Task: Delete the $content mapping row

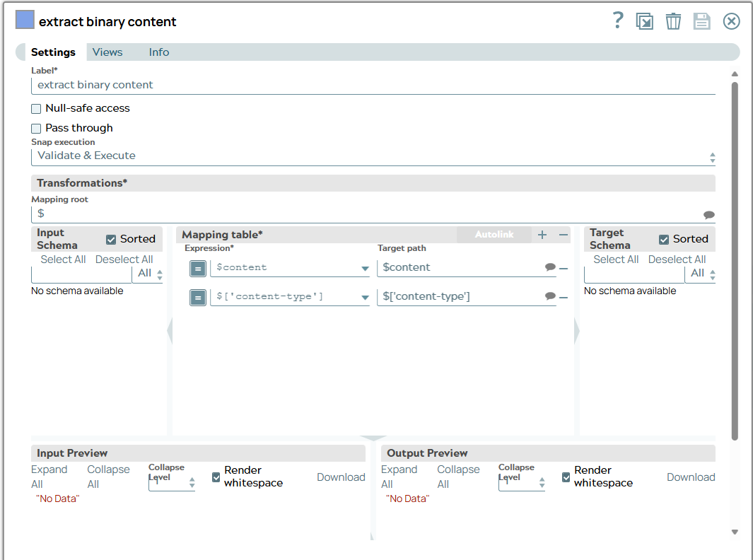Action: [x=564, y=269]
